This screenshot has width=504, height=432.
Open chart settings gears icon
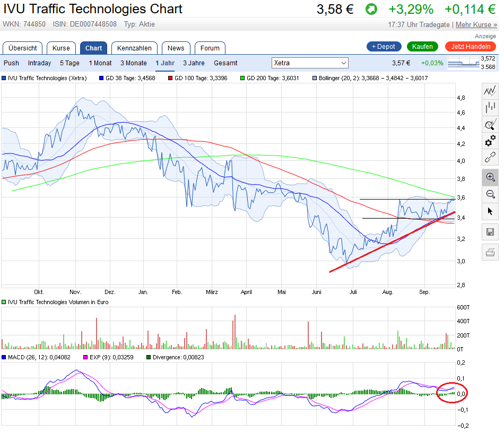click(x=490, y=141)
